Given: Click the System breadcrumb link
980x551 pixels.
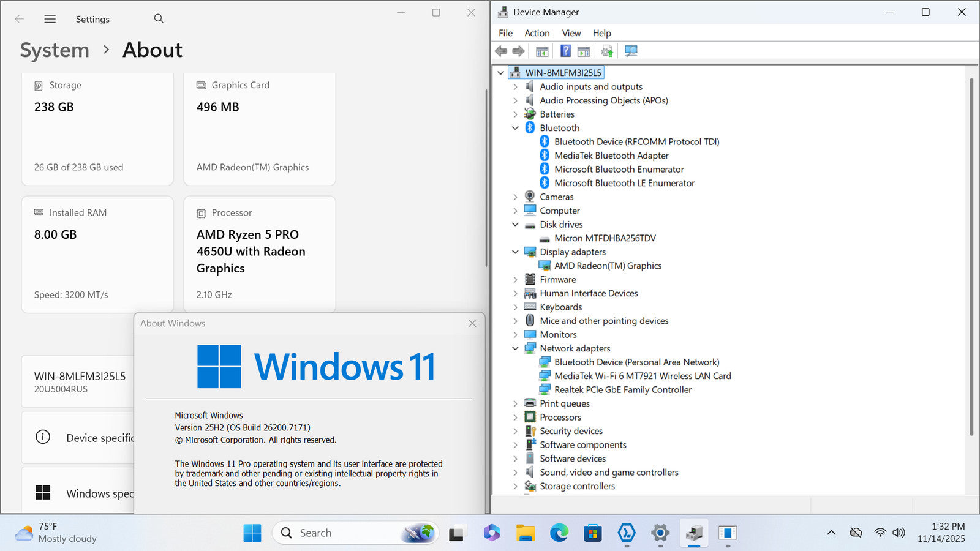Looking at the screenshot, I should [55, 50].
